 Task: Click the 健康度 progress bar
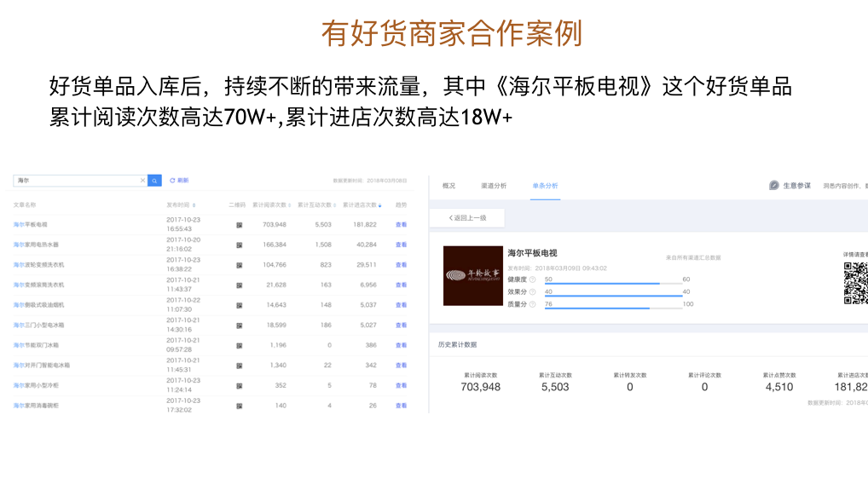613,284
